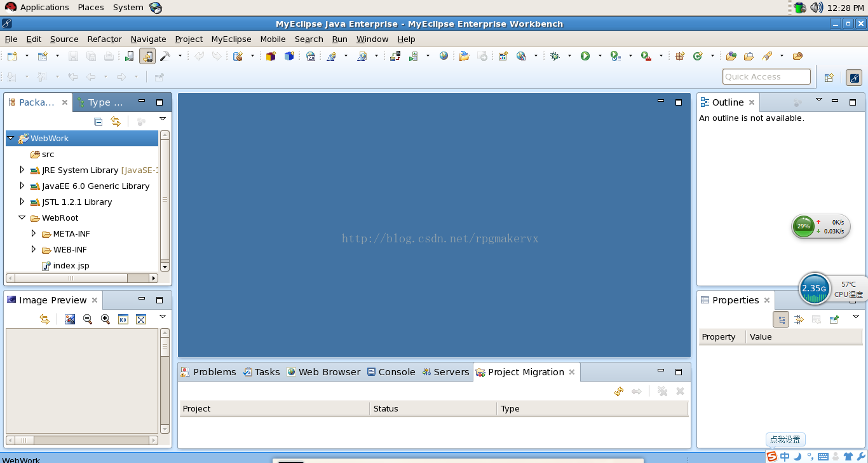Viewport: 868px width, 463px height.
Task: Click the sound volume icon in system tray
Action: tap(817, 8)
